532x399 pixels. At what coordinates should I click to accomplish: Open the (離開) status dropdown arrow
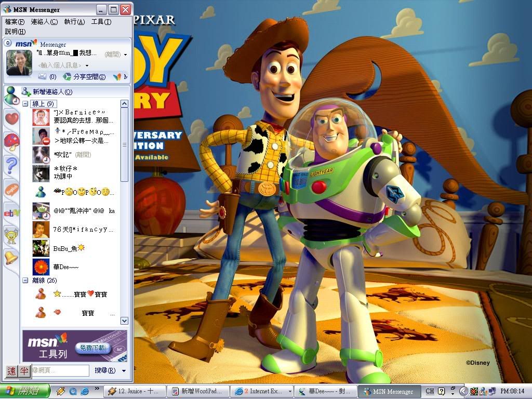point(126,55)
